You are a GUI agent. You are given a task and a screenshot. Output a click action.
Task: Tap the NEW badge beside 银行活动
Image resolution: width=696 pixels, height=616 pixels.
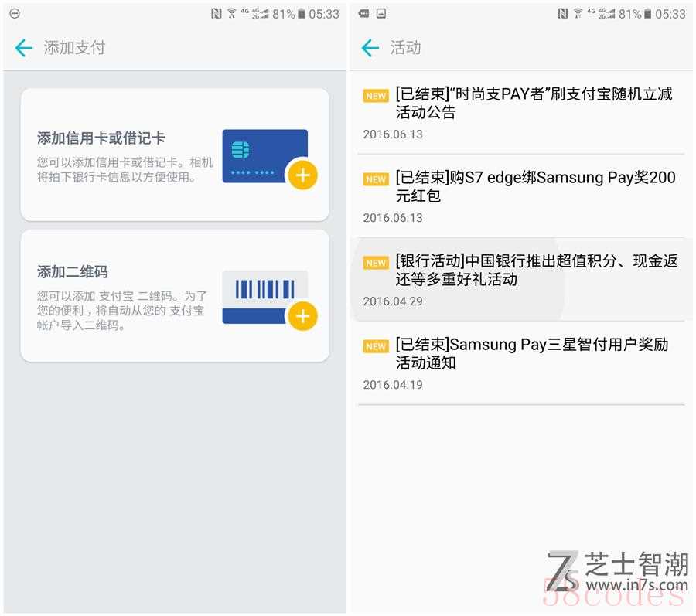[x=376, y=263]
